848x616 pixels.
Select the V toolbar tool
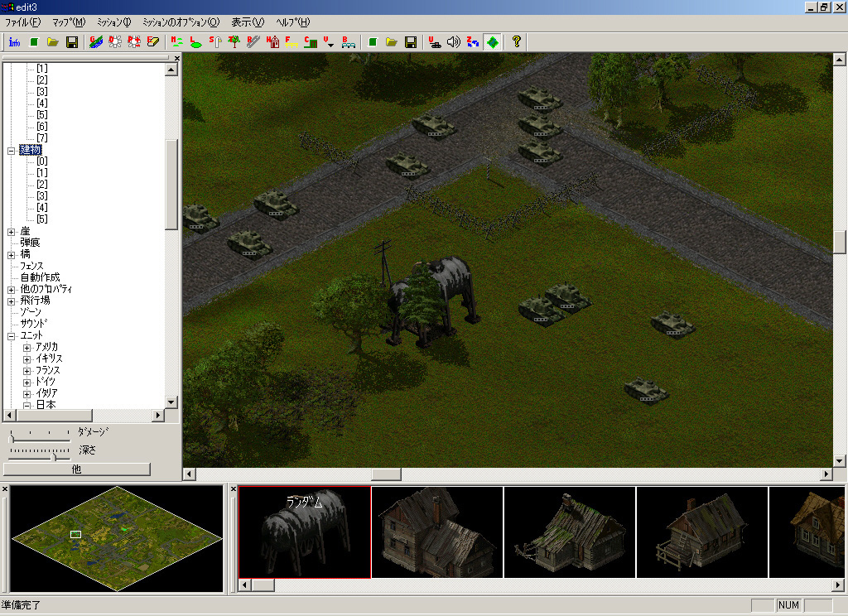pyautogui.click(x=329, y=42)
